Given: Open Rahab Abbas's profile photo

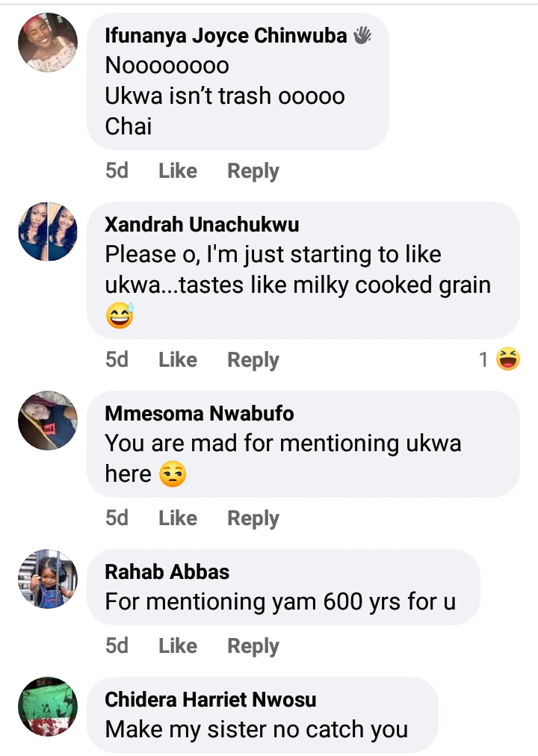Looking at the screenshot, I should pyautogui.click(x=47, y=579).
